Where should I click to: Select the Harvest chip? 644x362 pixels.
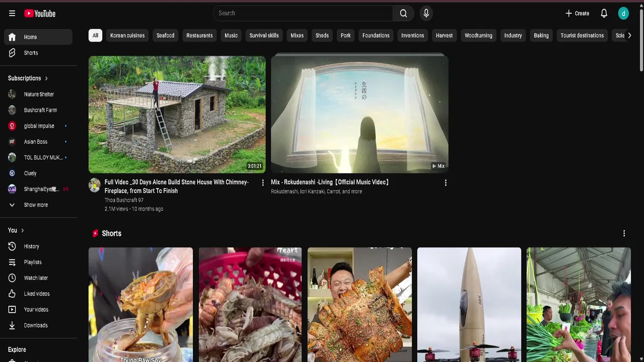pyautogui.click(x=444, y=35)
